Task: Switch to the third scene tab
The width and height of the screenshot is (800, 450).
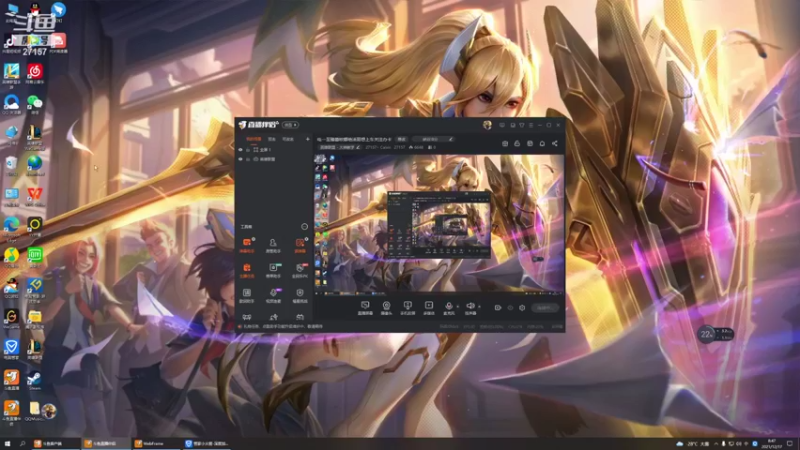Action: pos(288,139)
